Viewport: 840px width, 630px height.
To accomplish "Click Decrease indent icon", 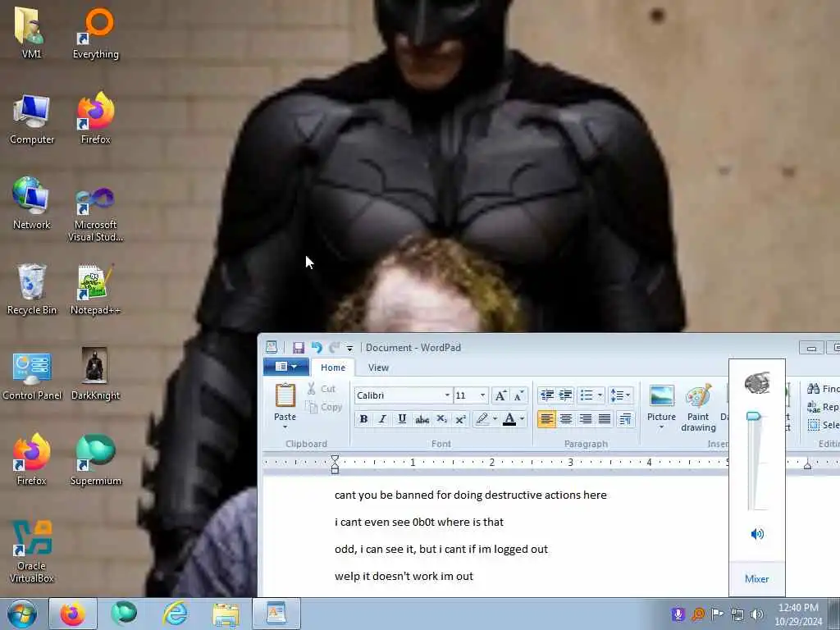I will pyautogui.click(x=547, y=395).
